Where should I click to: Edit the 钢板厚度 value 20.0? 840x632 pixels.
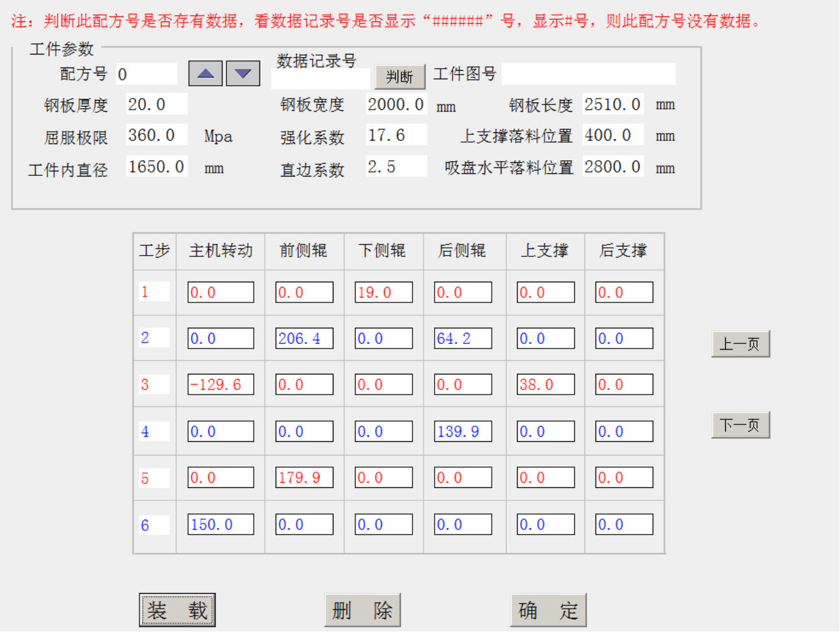[x=156, y=104]
